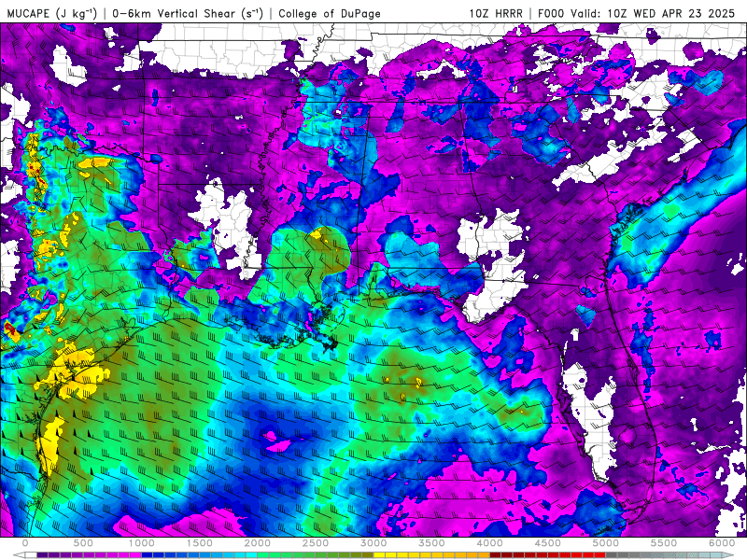Click the 2000 value on the color scale
Screen dimensions: 747x560
pyautogui.click(x=258, y=543)
